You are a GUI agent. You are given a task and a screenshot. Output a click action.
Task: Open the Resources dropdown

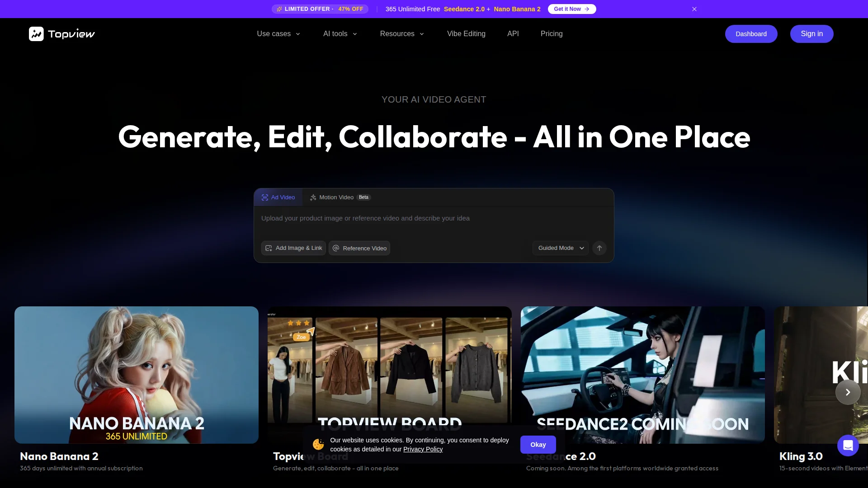pyautogui.click(x=402, y=34)
